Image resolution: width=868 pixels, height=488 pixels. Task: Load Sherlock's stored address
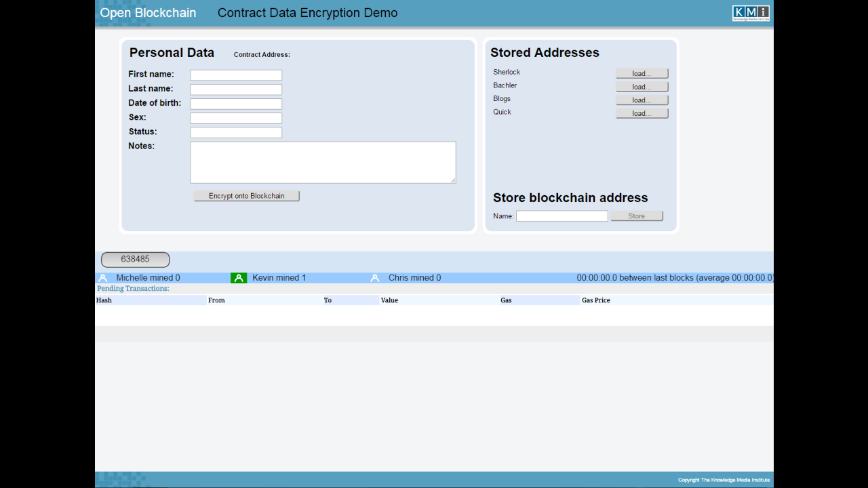[642, 73]
